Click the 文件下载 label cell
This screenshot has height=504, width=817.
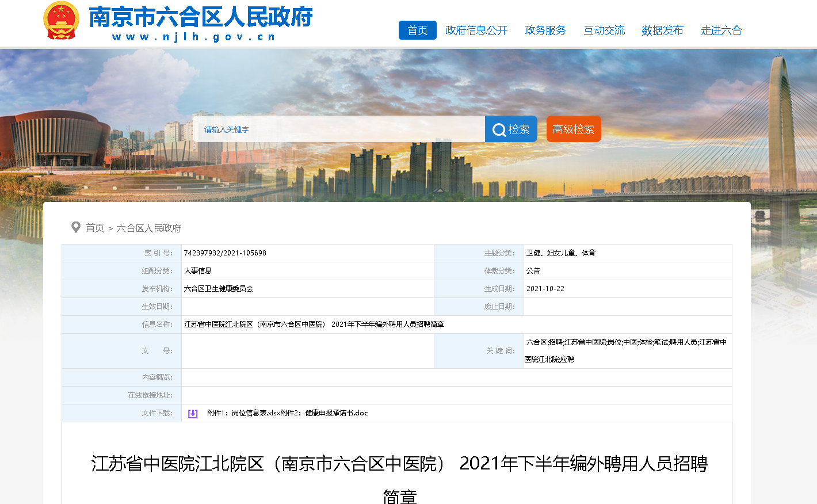tap(121, 413)
